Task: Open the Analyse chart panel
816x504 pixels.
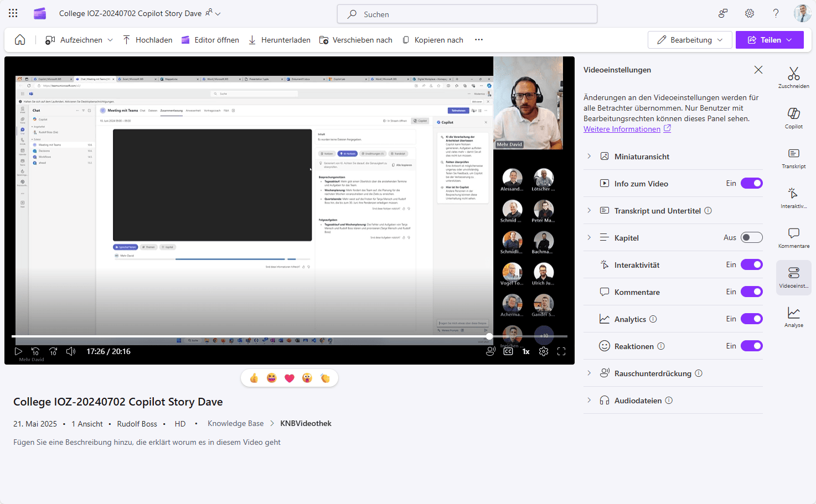Action: (793, 316)
